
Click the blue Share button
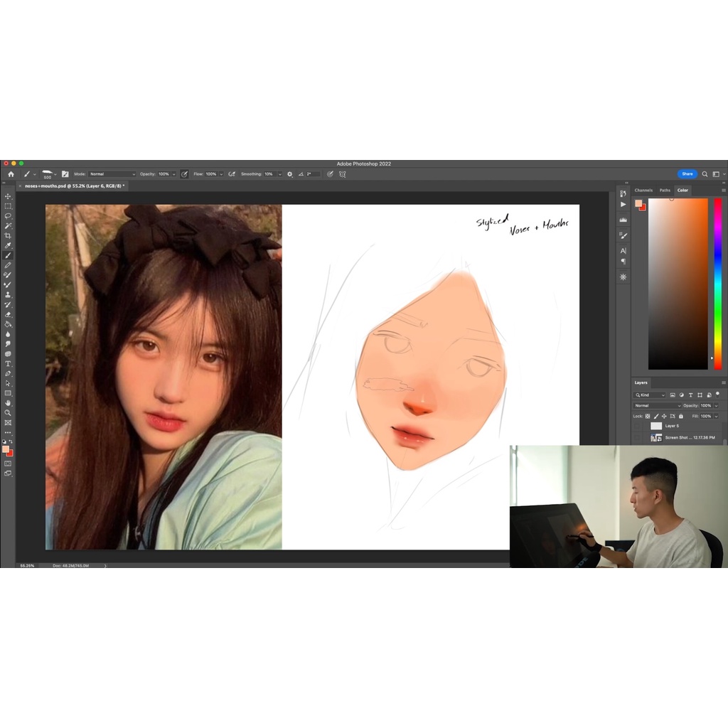tap(687, 173)
